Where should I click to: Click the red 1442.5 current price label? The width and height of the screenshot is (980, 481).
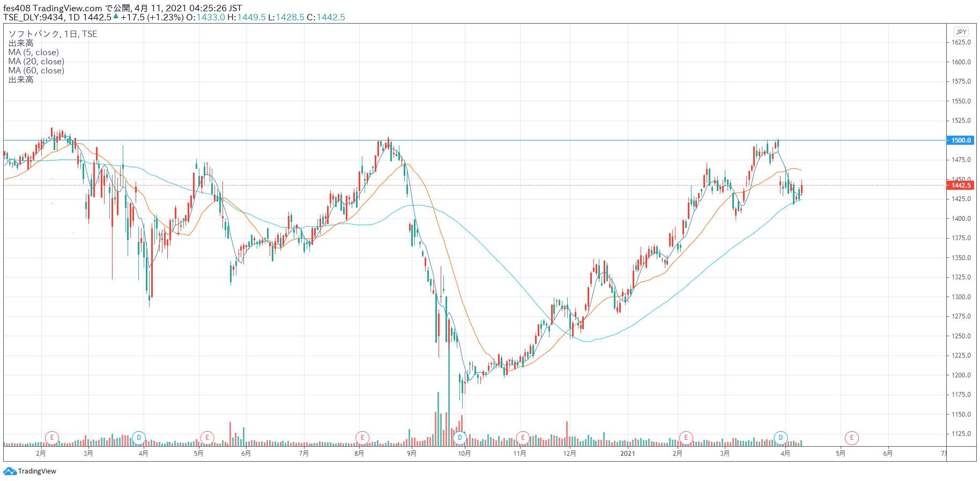click(961, 186)
